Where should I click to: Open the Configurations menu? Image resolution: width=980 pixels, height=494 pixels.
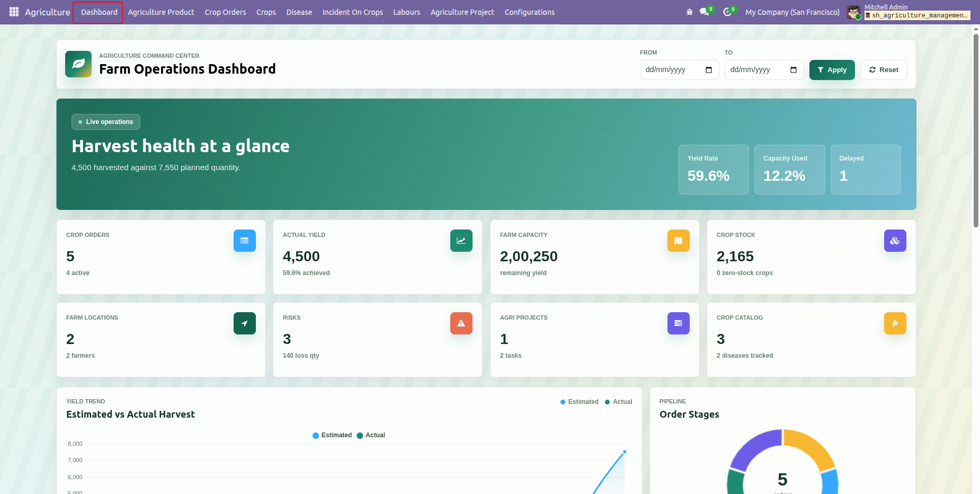(x=530, y=12)
